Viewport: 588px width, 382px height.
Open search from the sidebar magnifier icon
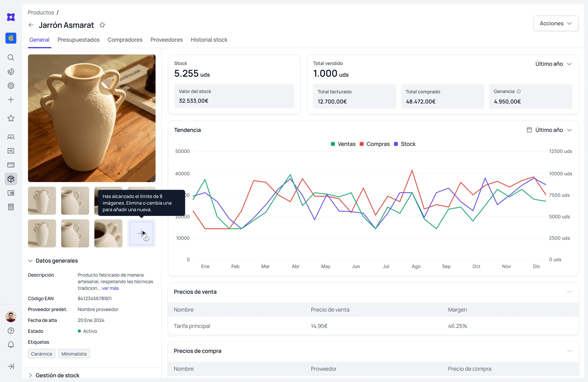coord(11,58)
